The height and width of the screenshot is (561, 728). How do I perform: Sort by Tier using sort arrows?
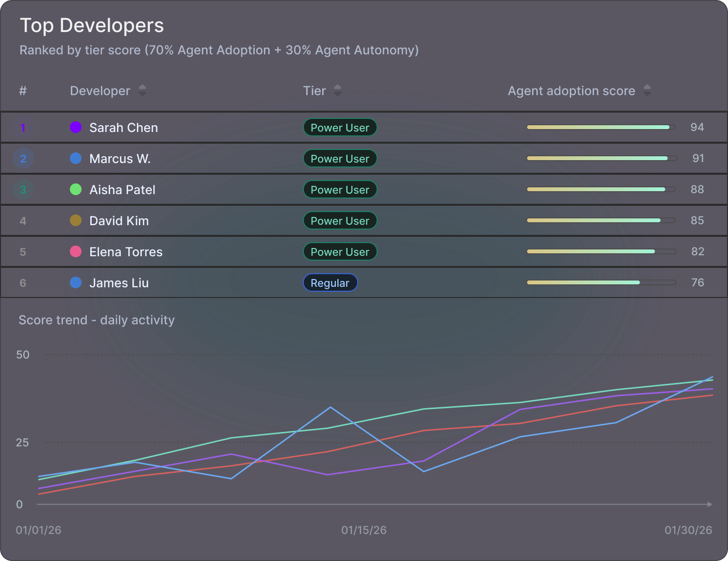click(337, 90)
